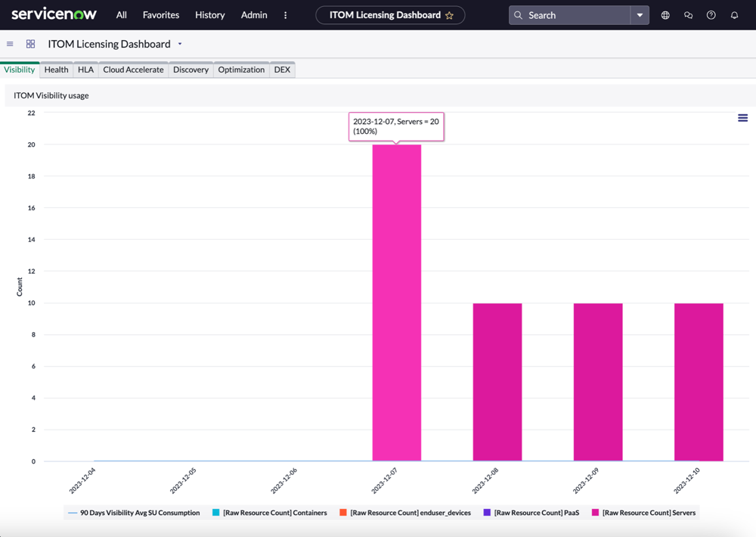The width and height of the screenshot is (756, 537).
Task: Click the 2023-12-04 axis label
Action: [x=82, y=480]
